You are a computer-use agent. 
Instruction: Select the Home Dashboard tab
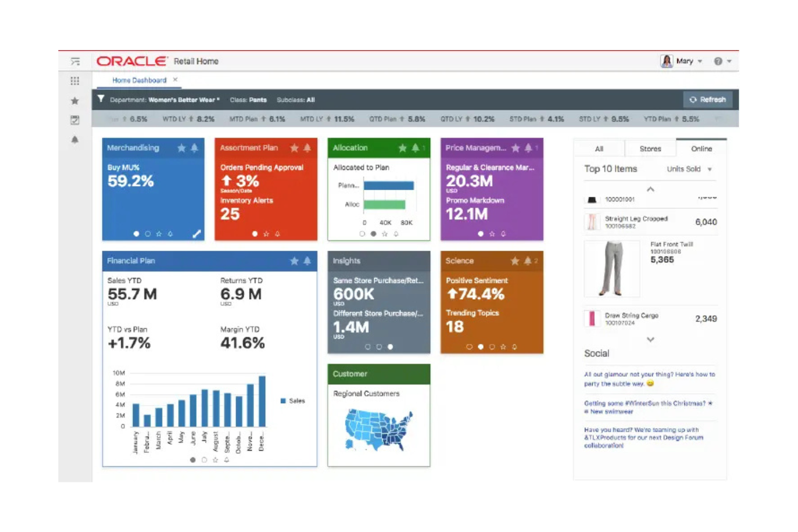coord(139,80)
